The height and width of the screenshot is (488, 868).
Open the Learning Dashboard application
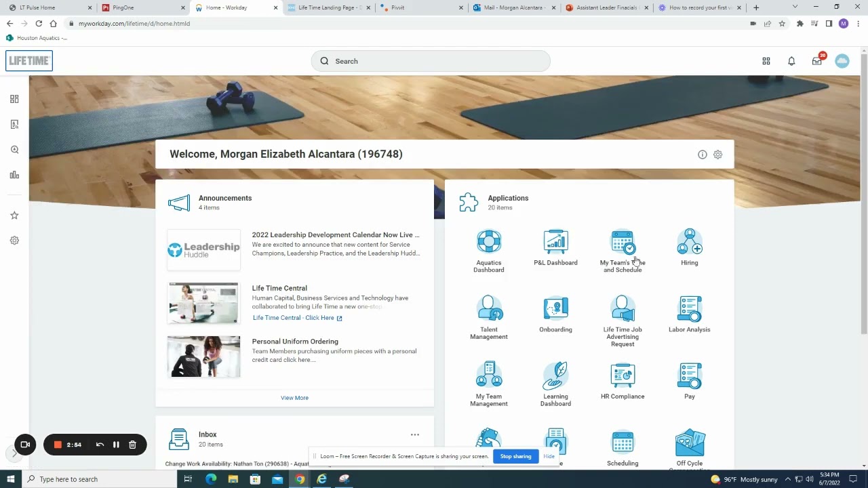555,384
